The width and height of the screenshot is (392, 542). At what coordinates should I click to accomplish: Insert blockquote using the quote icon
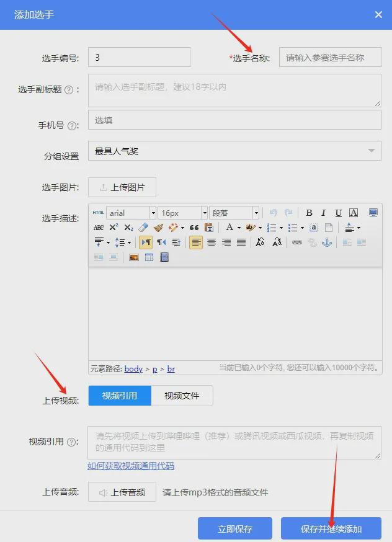click(x=194, y=228)
